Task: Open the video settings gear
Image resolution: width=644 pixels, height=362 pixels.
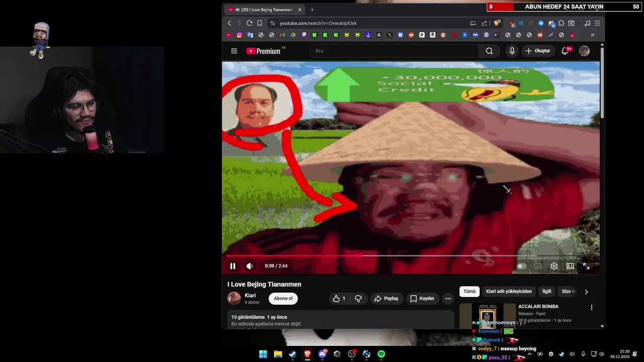Action: [554, 266]
